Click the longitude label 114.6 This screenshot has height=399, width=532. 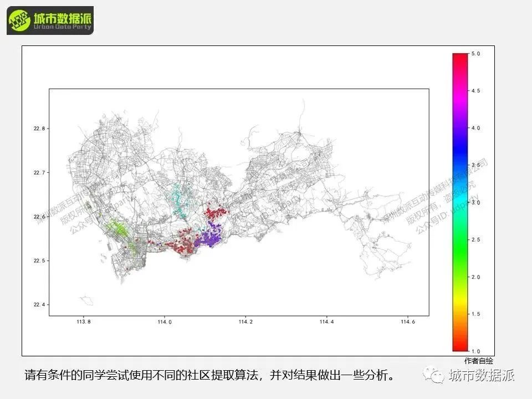(x=407, y=321)
